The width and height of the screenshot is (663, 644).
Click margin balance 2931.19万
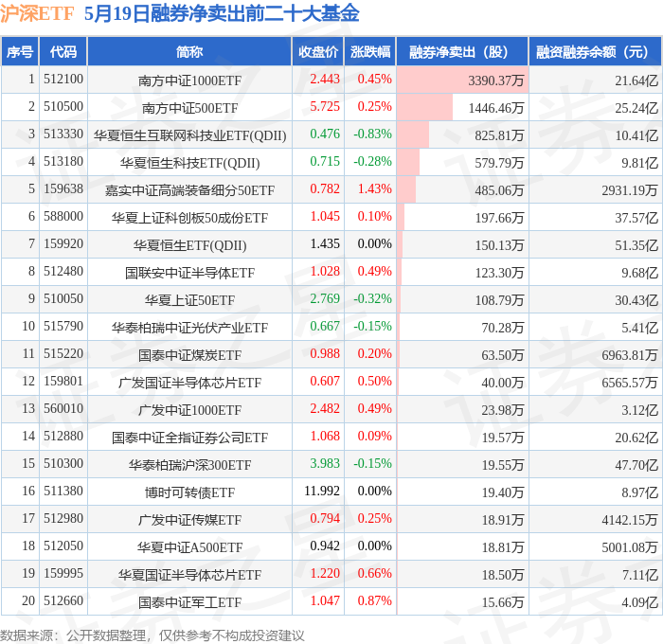[x=630, y=190]
